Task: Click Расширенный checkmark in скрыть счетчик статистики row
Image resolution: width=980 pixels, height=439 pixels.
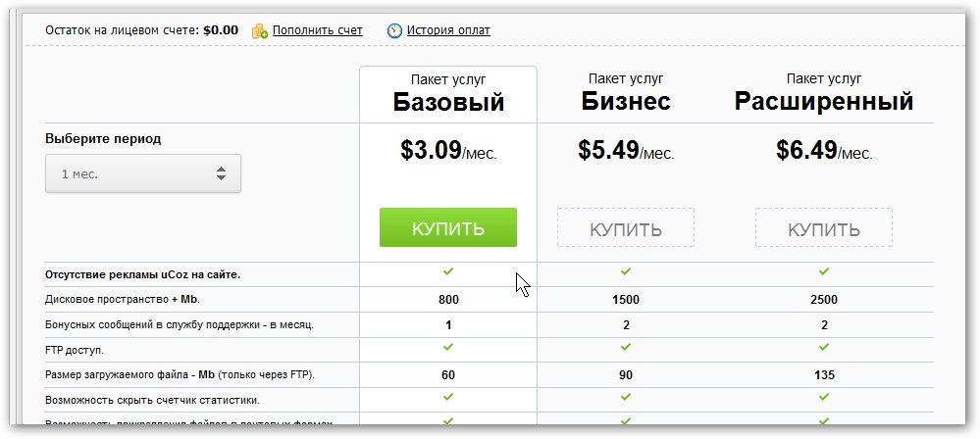Action: 824,397
